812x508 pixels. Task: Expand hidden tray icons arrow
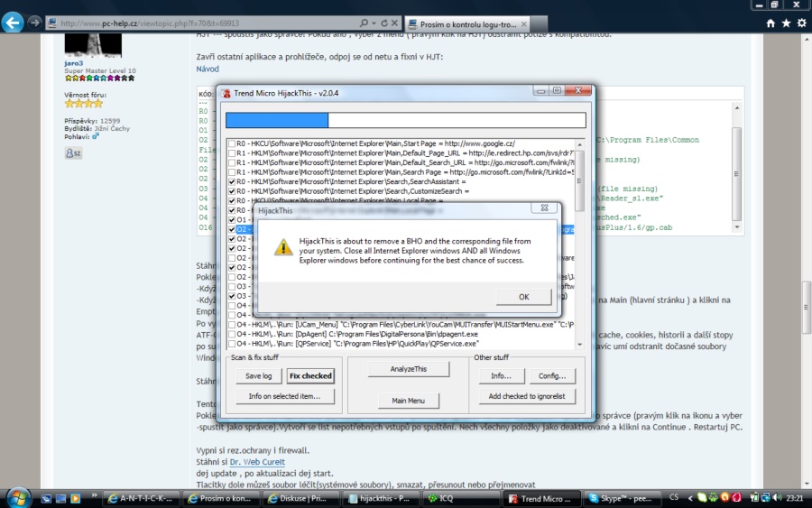[x=690, y=498]
